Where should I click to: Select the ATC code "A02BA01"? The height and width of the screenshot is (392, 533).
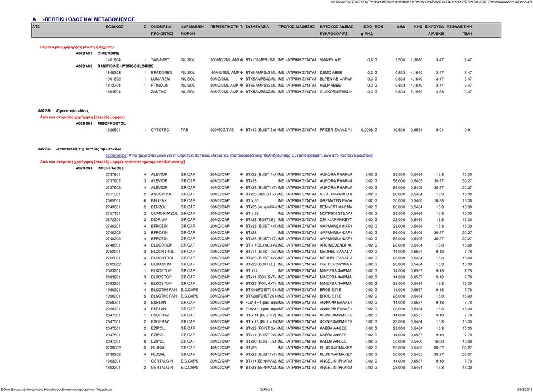tap(83, 53)
